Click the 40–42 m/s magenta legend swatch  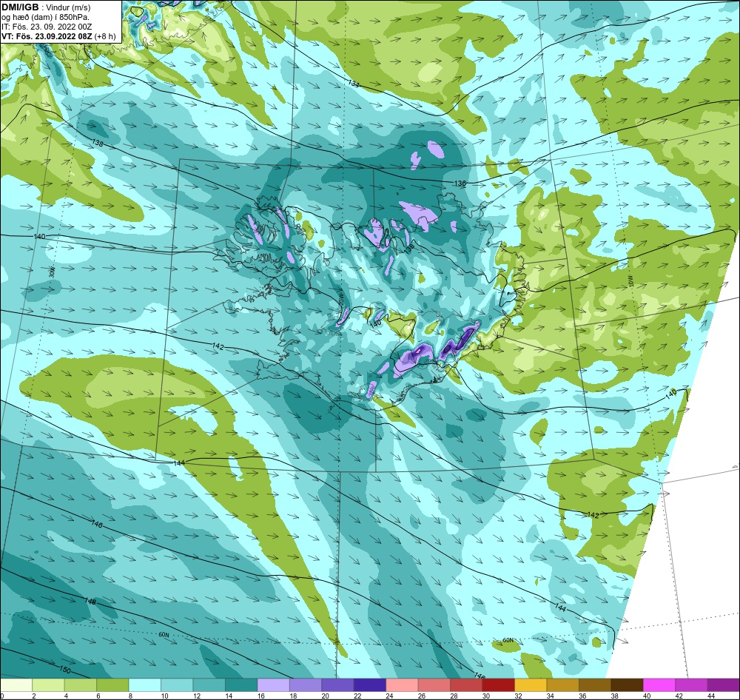pyautogui.click(x=659, y=685)
